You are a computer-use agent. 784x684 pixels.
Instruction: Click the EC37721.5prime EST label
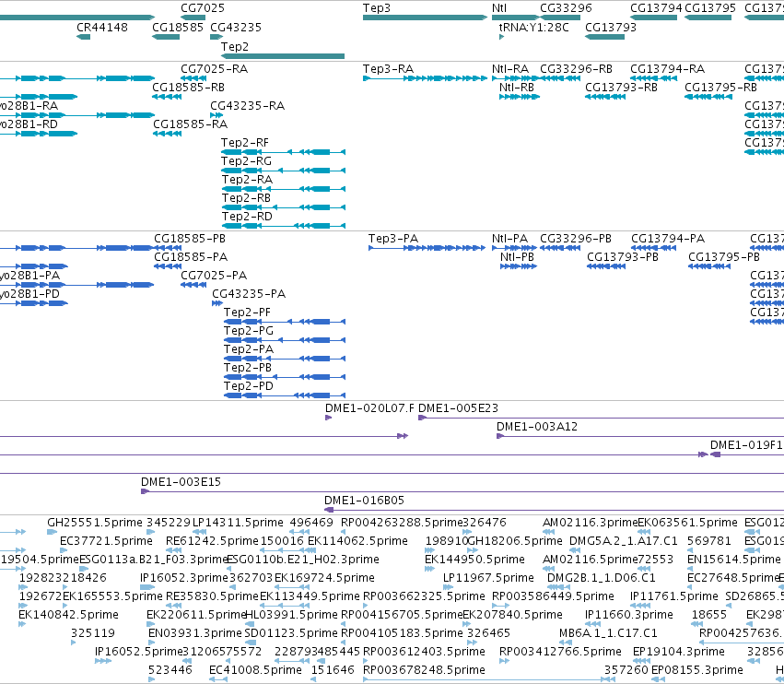click(x=106, y=541)
